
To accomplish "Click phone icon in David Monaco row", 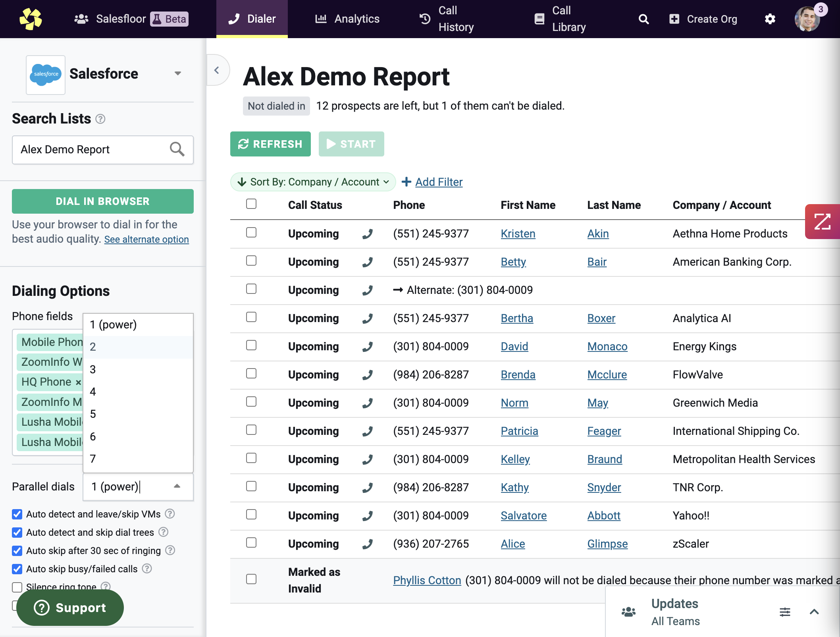I will (368, 347).
